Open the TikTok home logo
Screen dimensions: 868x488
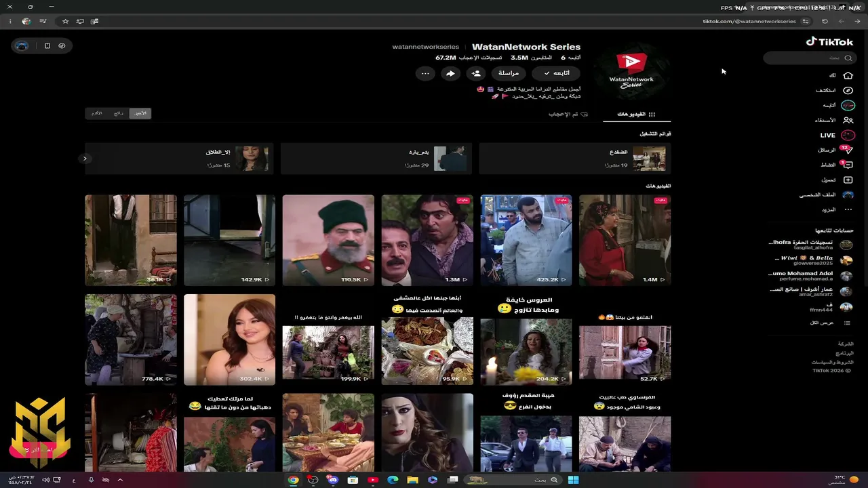click(829, 41)
